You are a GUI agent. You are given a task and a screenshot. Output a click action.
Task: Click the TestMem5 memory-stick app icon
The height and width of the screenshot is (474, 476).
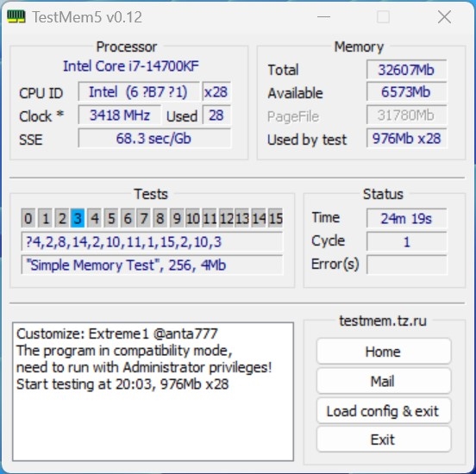click(x=16, y=16)
